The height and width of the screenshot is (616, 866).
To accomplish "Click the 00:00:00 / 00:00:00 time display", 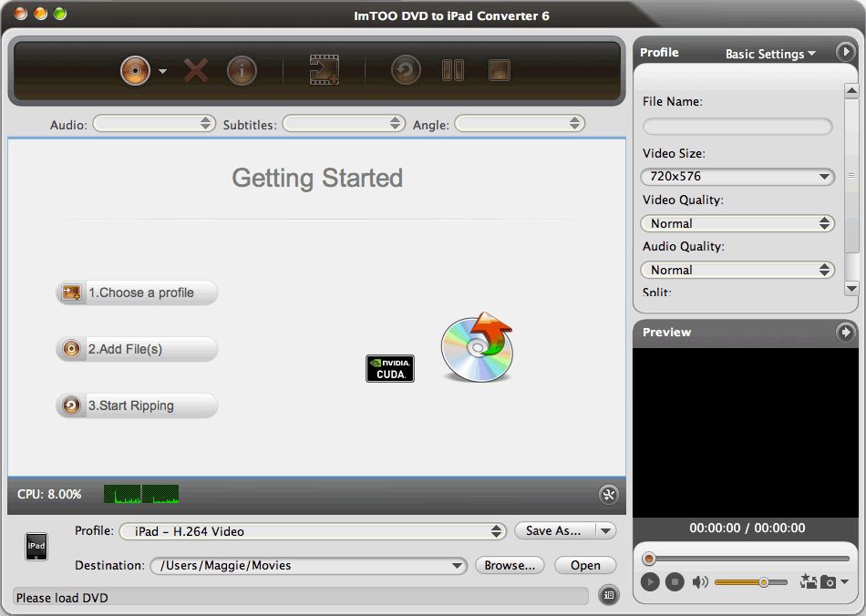I will point(747,528).
